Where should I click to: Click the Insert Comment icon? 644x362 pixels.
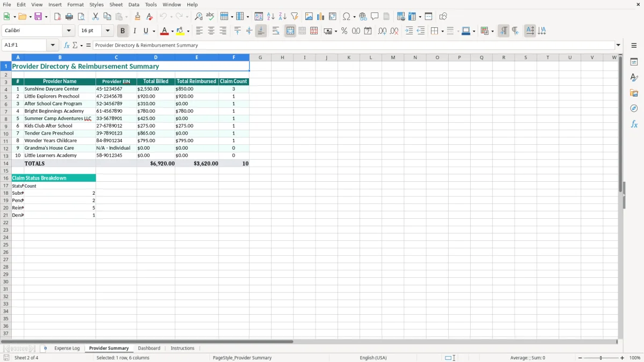(x=375, y=17)
